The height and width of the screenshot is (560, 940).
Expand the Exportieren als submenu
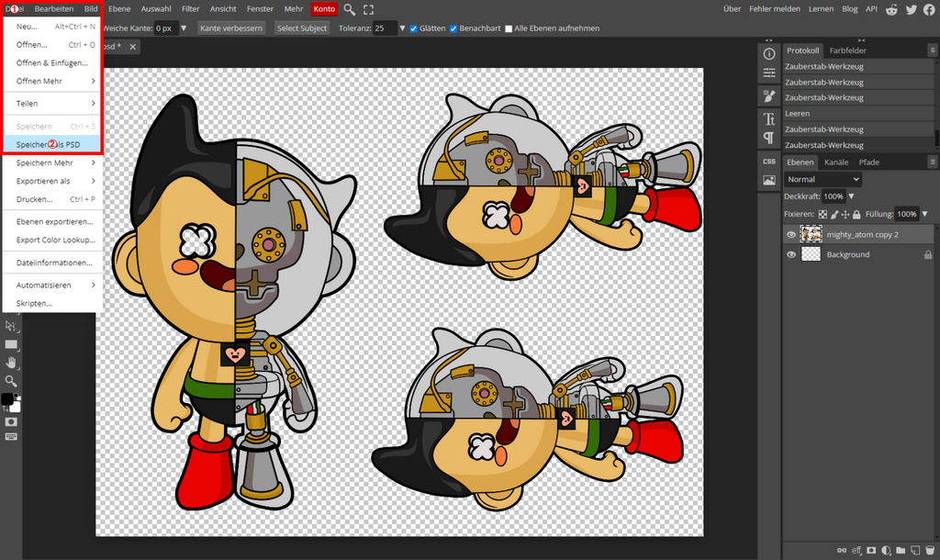tap(52, 181)
